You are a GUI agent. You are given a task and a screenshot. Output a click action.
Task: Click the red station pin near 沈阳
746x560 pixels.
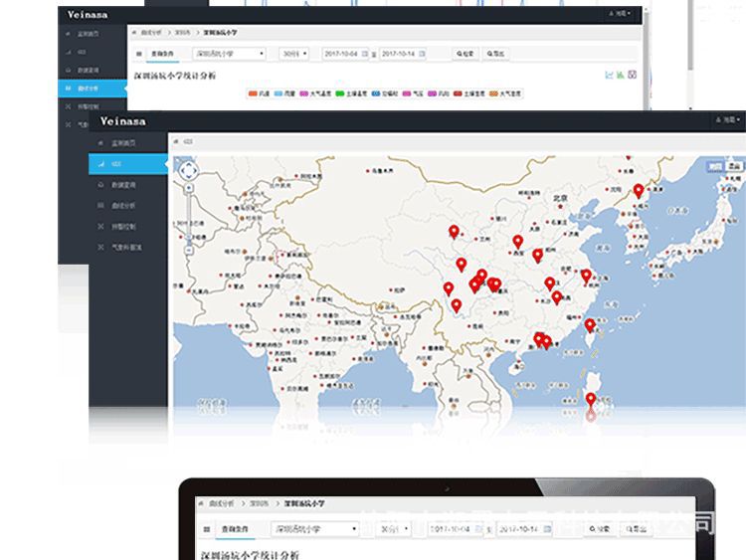pos(639,191)
